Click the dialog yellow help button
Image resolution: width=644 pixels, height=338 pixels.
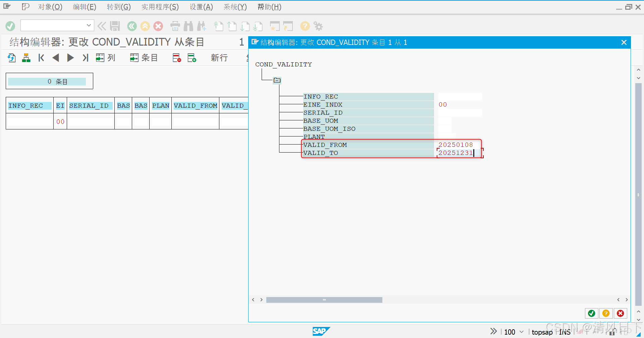[606, 313]
